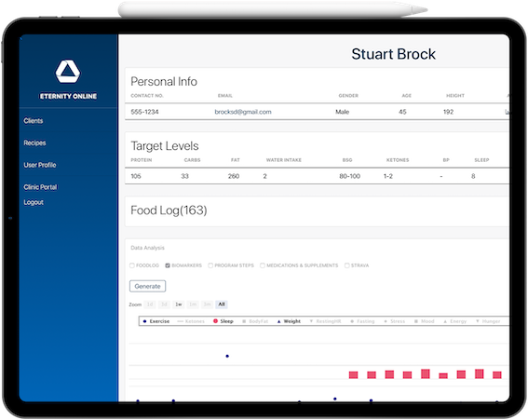Show the RestingHR series in legend
Image resolution: width=528 pixels, height=420 pixels.
click(x=325, y=321)
